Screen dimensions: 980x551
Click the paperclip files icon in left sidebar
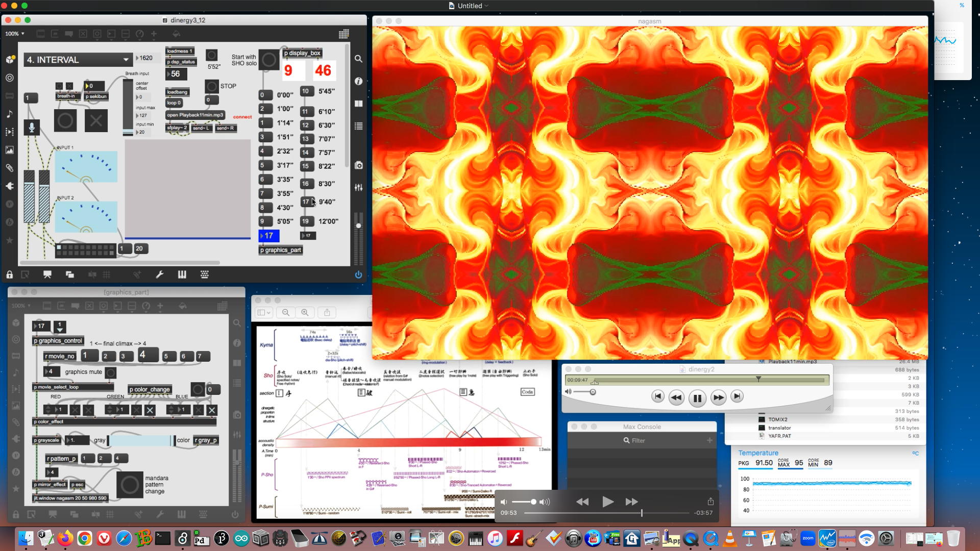pos(10,168)
